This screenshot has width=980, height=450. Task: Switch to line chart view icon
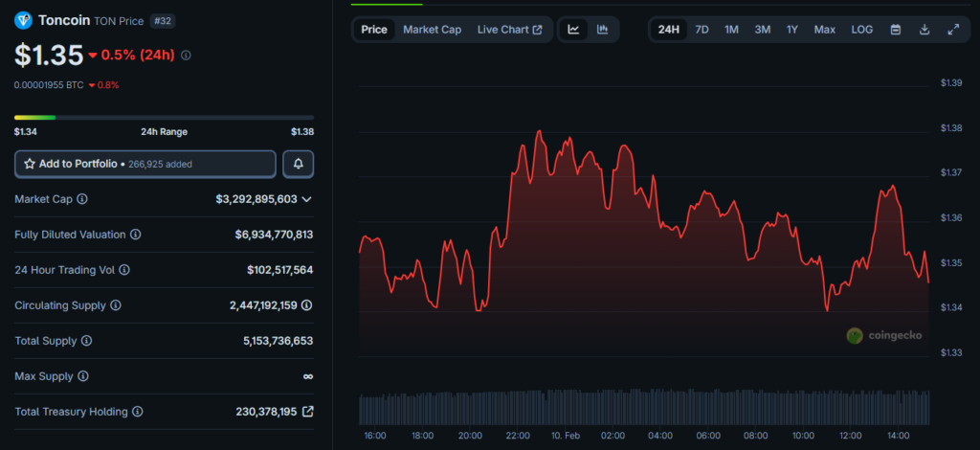[x=573, y=30]
